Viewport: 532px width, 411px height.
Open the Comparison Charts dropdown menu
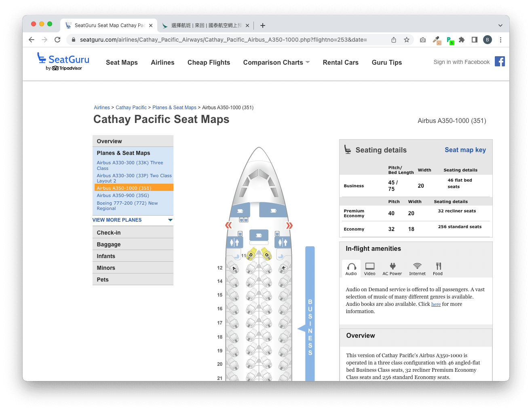click(276, 62)
